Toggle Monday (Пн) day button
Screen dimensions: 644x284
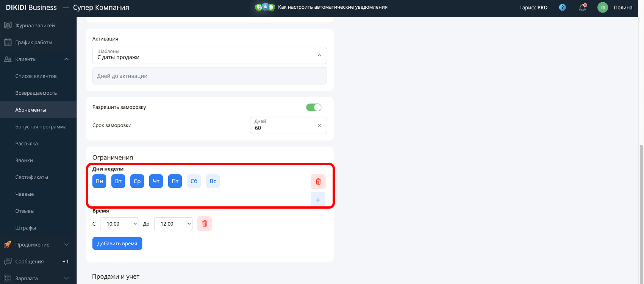pyautogui.click(x=99, y=181)
